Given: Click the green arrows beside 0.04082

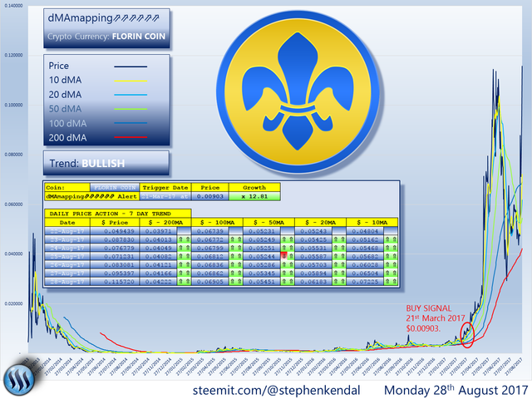Looking at the screenshot, I should click(184, 256).
